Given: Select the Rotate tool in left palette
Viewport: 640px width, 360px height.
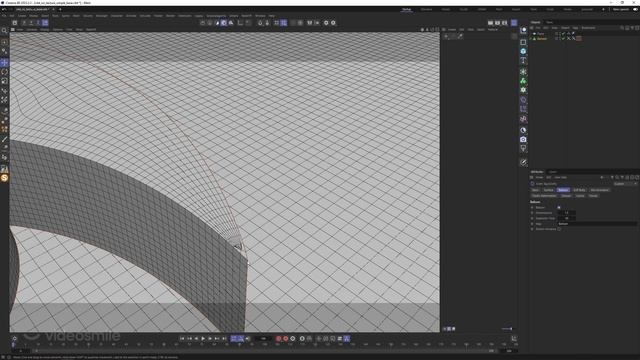Looking at the screenshot, I should point(4,72).
